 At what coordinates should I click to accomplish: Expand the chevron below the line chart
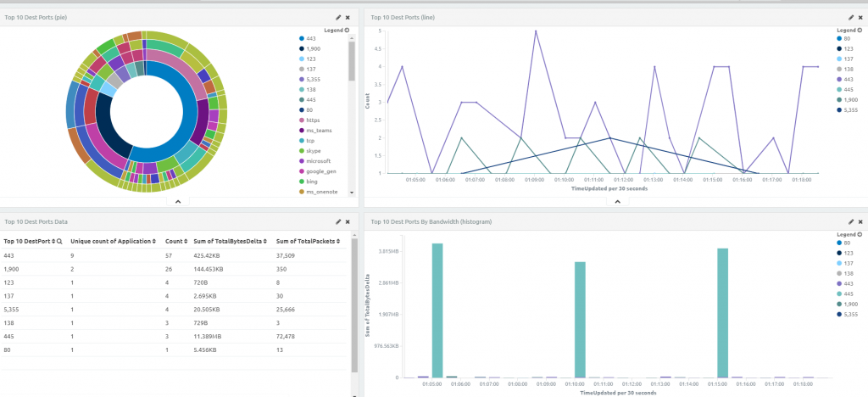coord(618,202)
